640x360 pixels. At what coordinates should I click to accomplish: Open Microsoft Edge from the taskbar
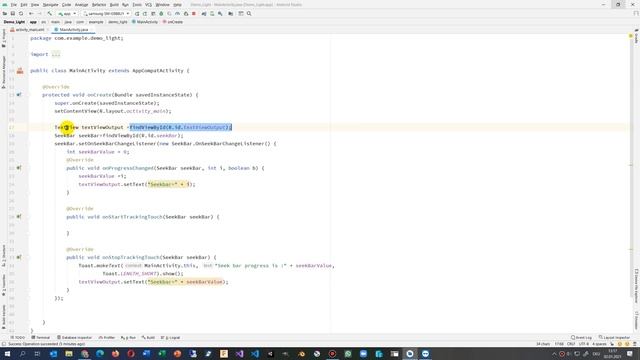coord(100,354)
